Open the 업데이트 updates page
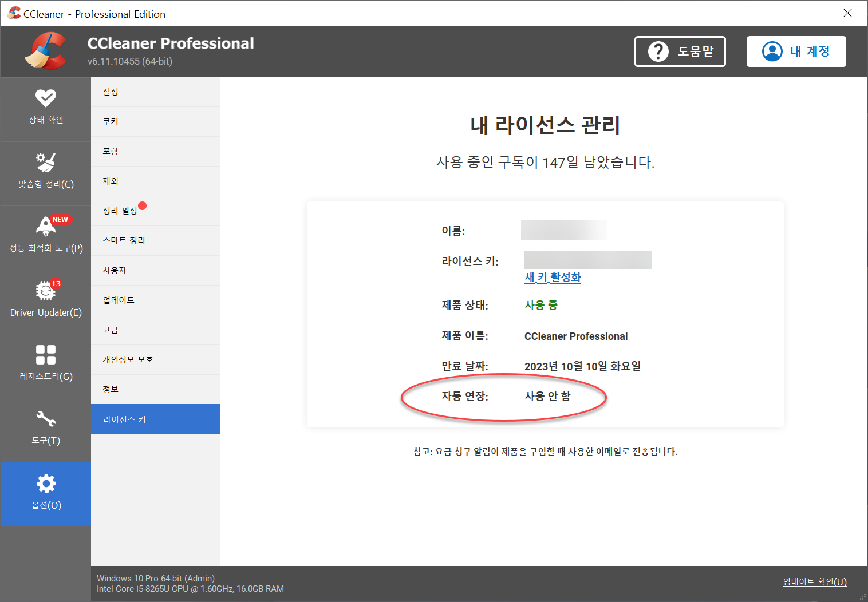Viewport: 868px width, 602px height. [x=155, y=300]
